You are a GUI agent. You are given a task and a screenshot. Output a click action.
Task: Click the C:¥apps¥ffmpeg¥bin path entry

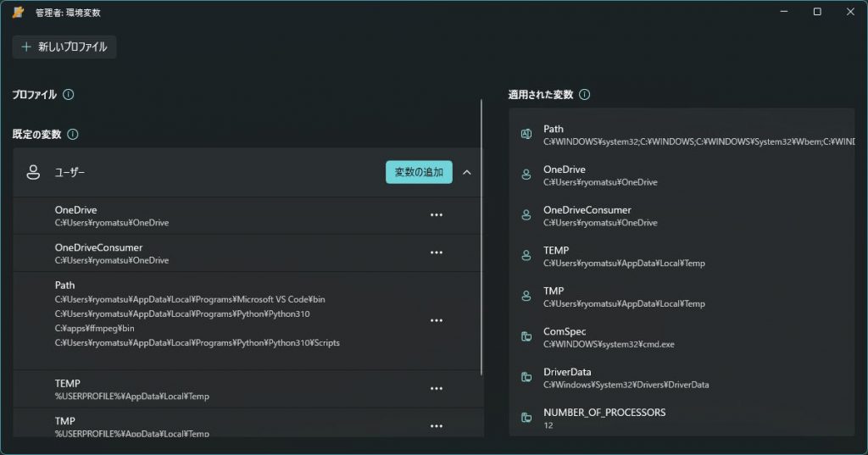[x=94, y=328]
